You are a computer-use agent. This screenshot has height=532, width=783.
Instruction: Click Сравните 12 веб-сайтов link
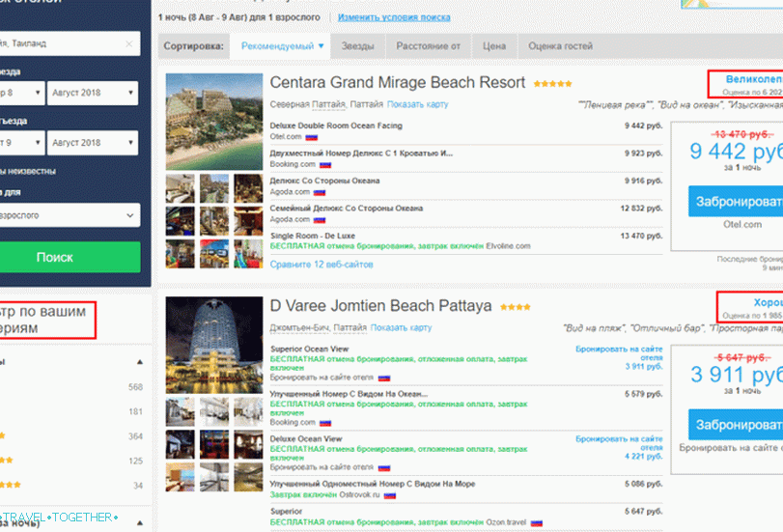click(x=322, y=265)
